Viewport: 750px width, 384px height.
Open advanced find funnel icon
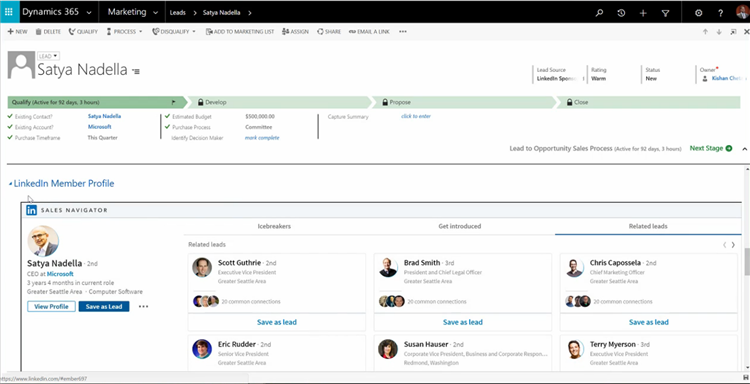(x=665, y=13)
